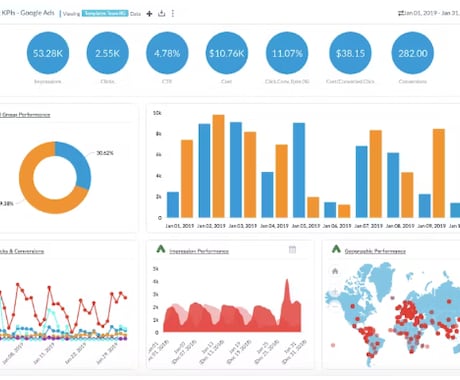The image size is (460, 380).
Task: Click the download icon in the header
Action: (162, 13)
